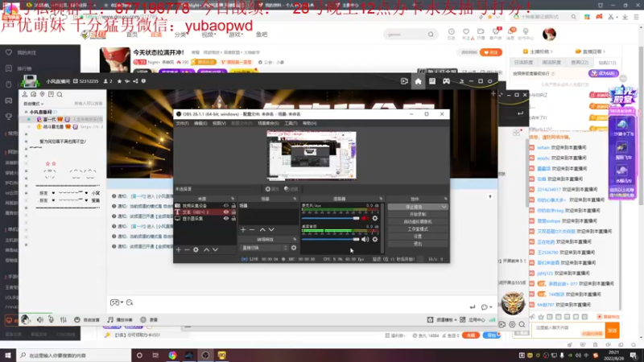Image resolution: width=644 pixels, height=362 pixels.
Task: Open OBS 视图(V) menu
Action: point(219,123)
